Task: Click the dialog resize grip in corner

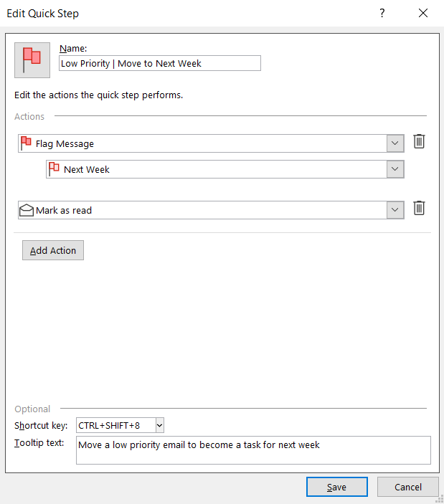Action: tap(439, 499)
